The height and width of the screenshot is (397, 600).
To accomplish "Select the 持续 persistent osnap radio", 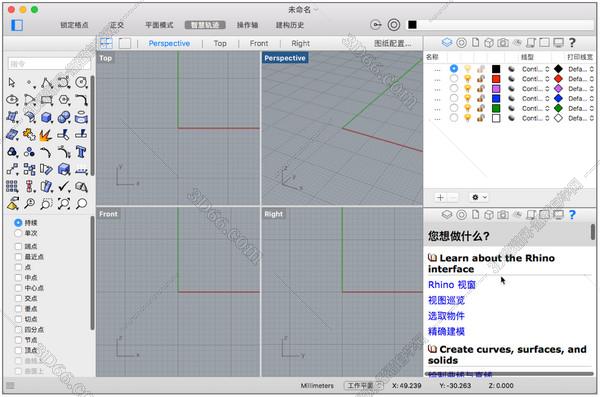I will (18, 222).
